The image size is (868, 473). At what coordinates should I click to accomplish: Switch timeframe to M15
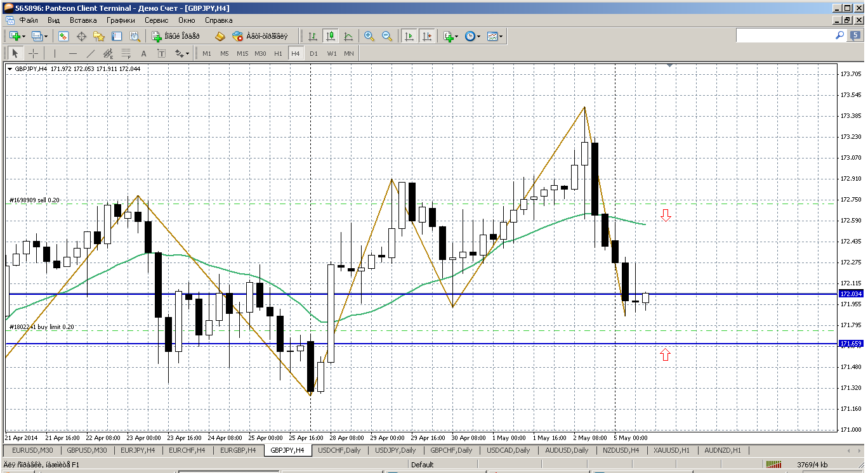point(242,53)
